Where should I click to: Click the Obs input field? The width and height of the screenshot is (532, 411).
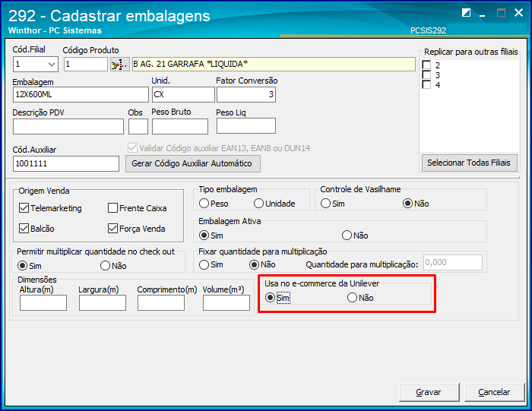point(138,126)
